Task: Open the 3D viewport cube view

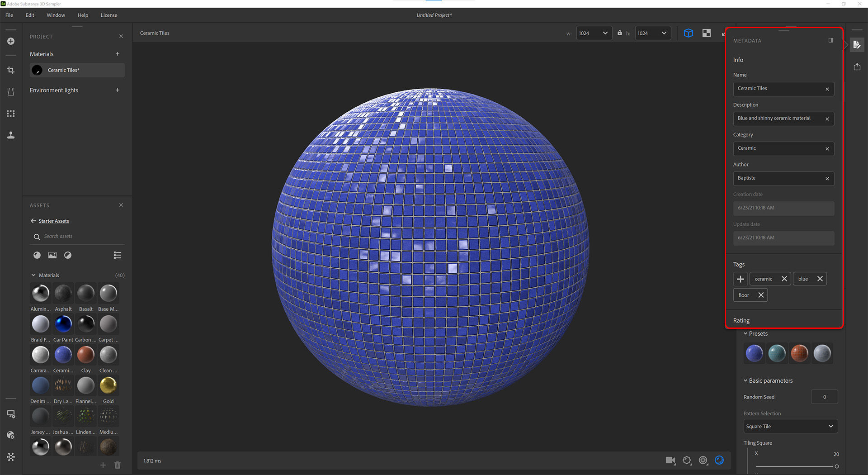Action: pos(689,33)
